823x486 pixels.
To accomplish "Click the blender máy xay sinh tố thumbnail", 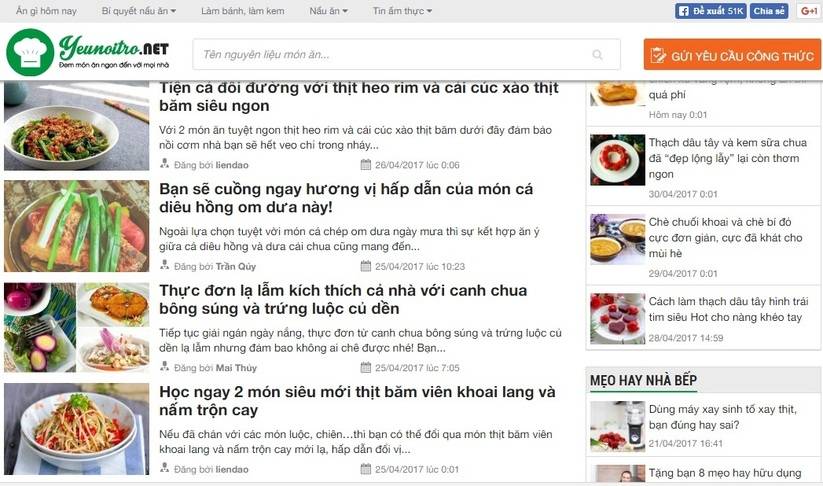I will 617,426.
